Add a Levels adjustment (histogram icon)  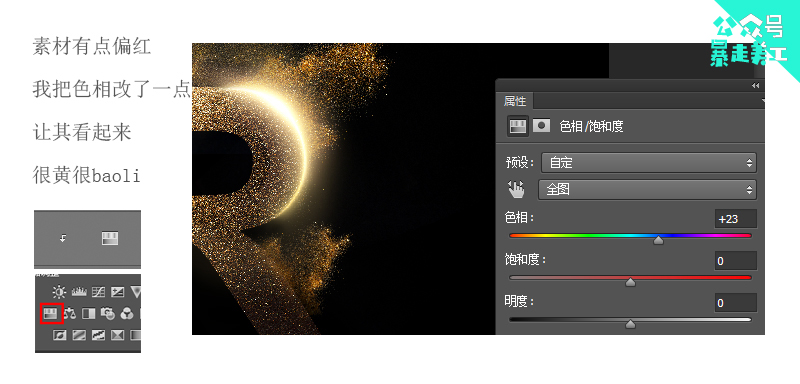point(79,292)
